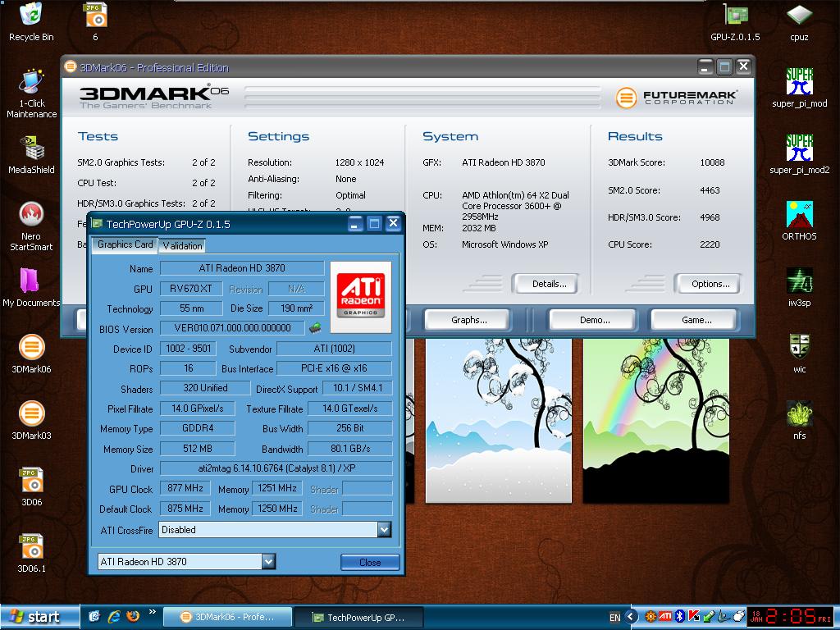Switch to 3DMark06 taskbar button
This screenshot has height=630, width=840.
[x=227, y=617]
